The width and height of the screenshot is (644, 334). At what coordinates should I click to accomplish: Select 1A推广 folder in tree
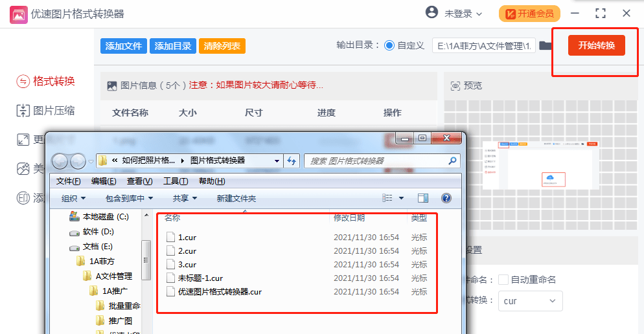(x=108, y=291)
